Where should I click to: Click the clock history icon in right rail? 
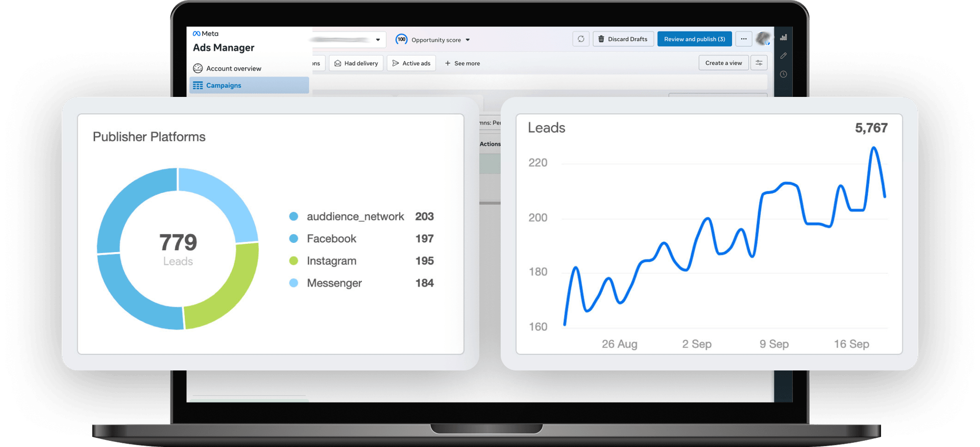783,74
